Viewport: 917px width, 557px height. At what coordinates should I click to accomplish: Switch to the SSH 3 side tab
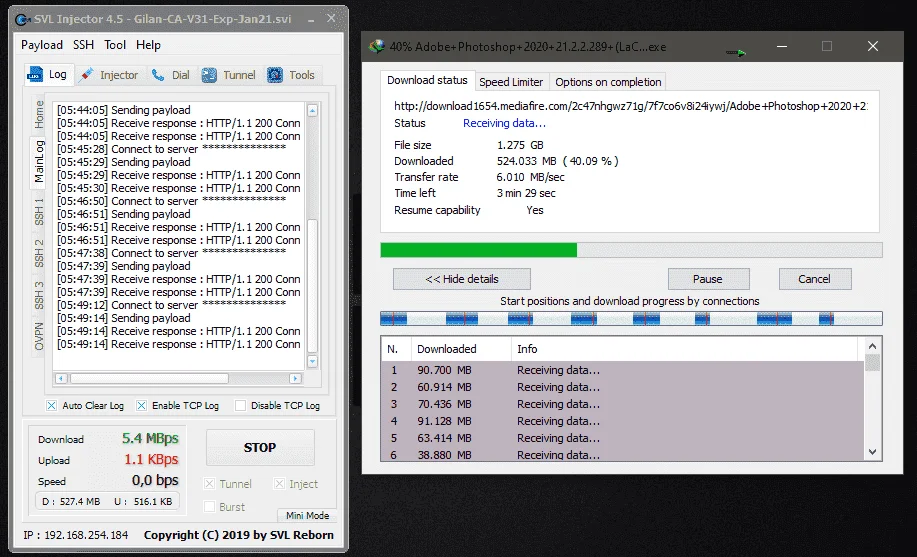click(x=39, y=295)
